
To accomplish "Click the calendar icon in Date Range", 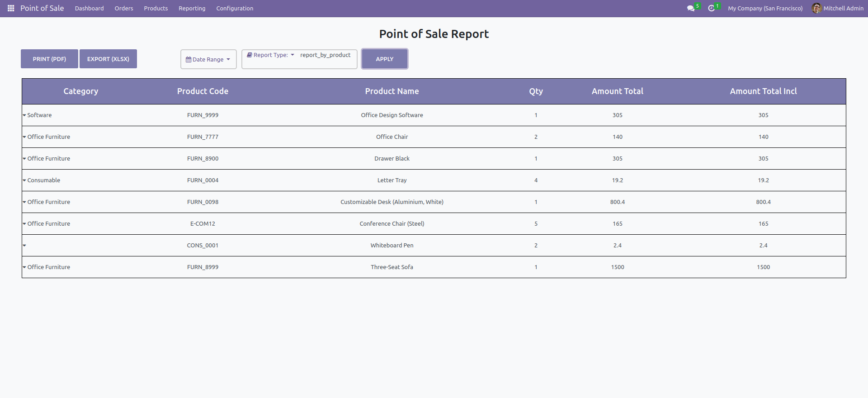I will [x=189, y=60].
